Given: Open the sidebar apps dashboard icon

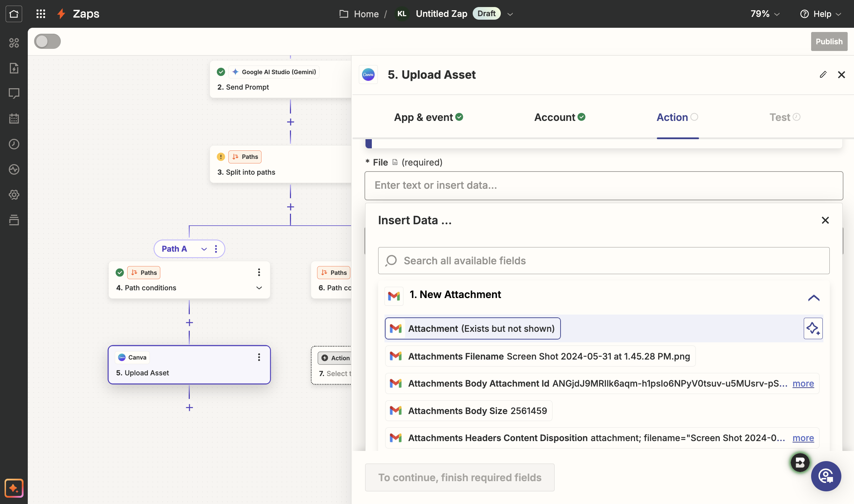Looking at the screenshot, I should [14, 43].
